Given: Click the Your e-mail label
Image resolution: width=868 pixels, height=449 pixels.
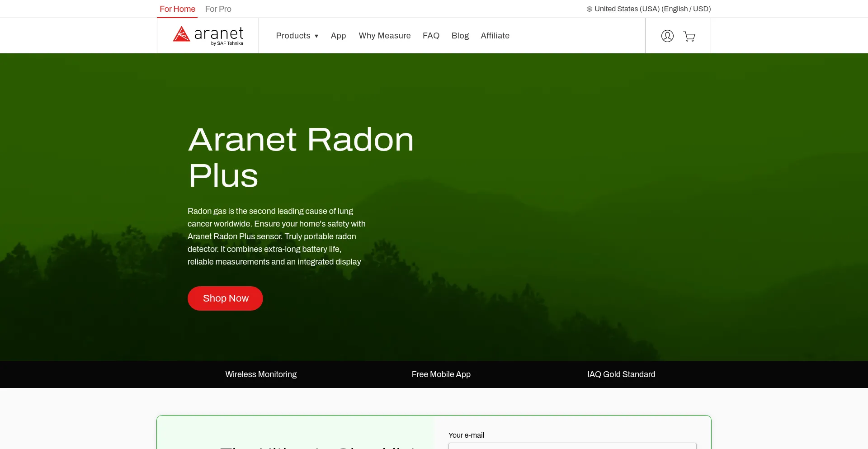Looking at the screenshot, I should 466,435.
